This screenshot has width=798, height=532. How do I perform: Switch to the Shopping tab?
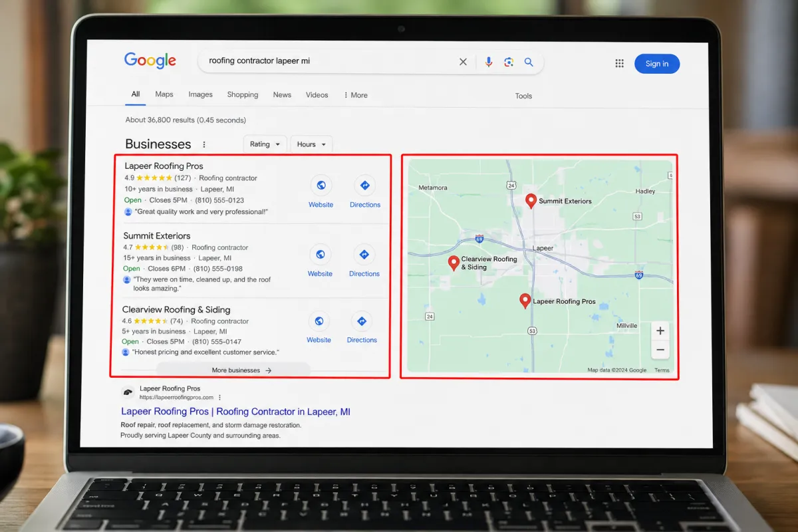coord(243,94)
